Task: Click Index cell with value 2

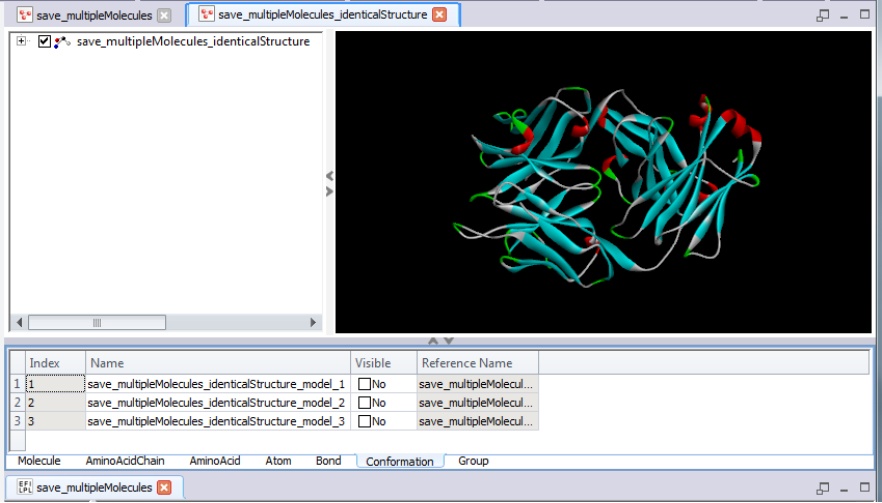Action: point(56,403)
